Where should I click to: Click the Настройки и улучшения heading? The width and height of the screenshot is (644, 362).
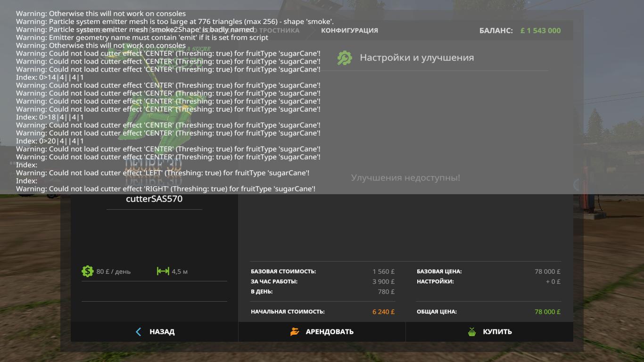tap(417, 58)
